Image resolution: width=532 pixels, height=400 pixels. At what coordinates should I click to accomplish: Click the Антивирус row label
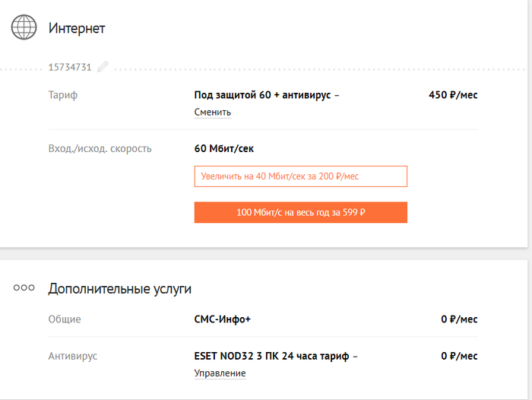(72, 356)
